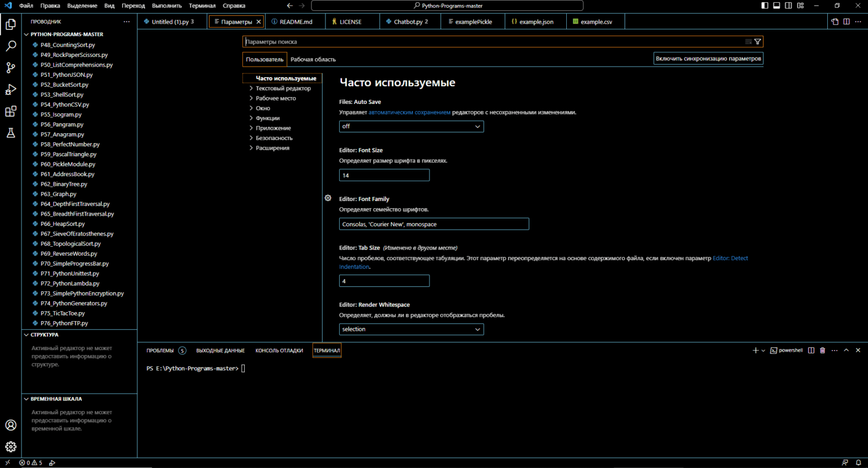Viewport: 868px width, 468px height.
Task: Kill terminal with the trash icon
Action: click(x=823, y=351)
